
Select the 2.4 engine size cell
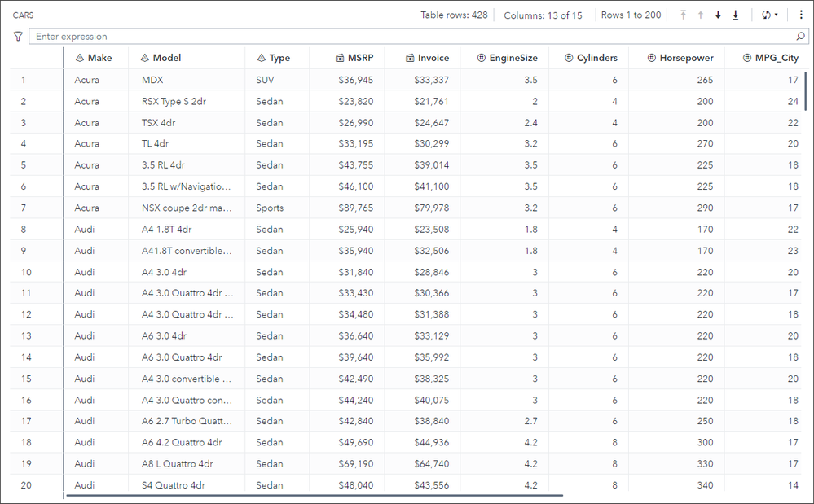click(x=504, y=122)
